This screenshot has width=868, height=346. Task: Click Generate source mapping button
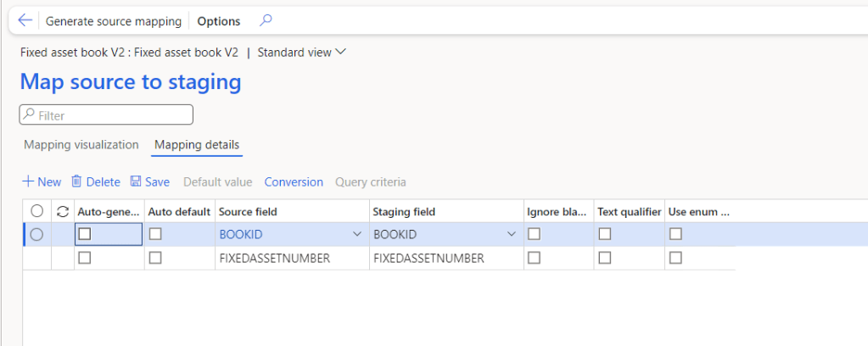[x=113, y=21]
